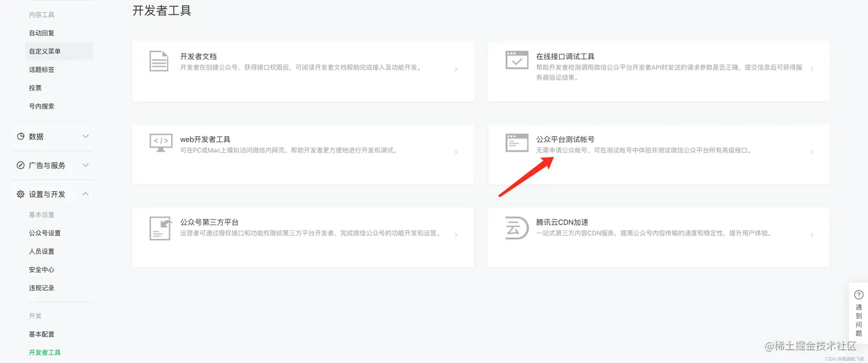Open the 在线接口调试工具 title link

pyautogui.click(x=565, y=57)
